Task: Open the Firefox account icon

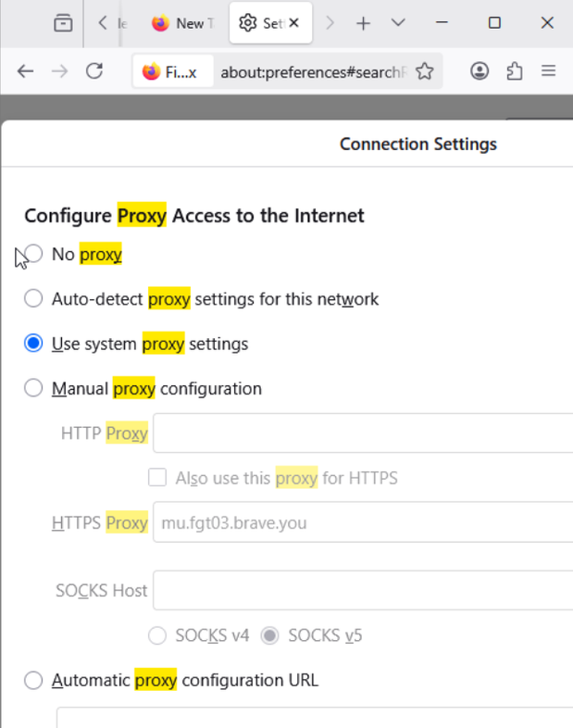Action: pyautogui.click(x=480, y=71)
